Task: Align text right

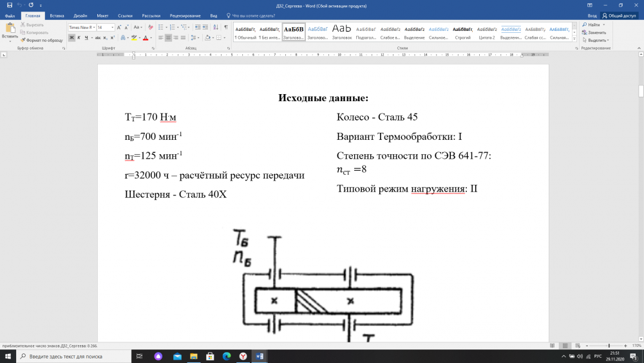Action: point(176,38)
